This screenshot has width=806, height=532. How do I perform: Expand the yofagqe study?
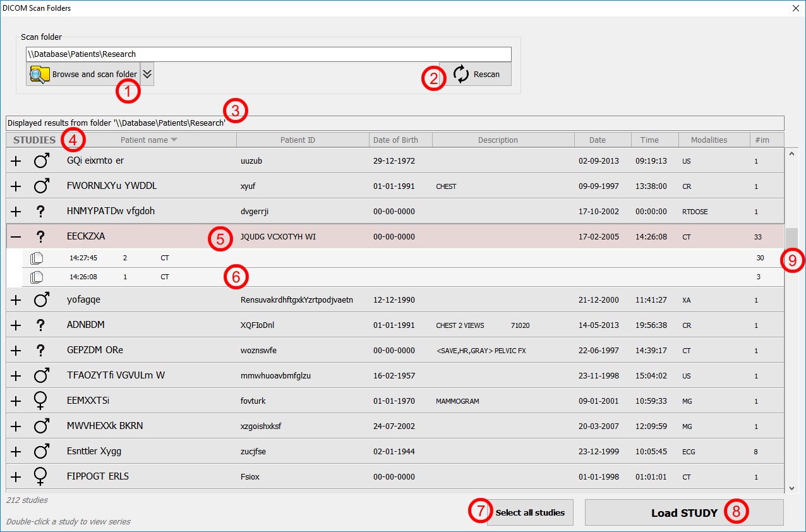coord(16,300)
